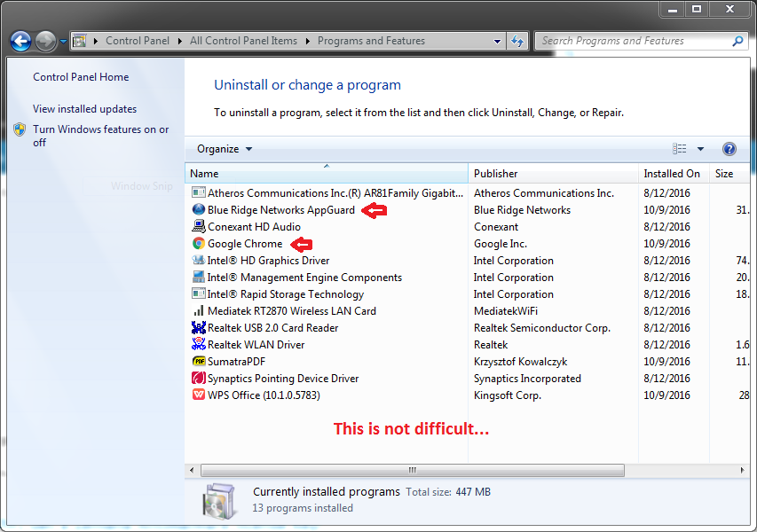
Task: Open Control Panel Home link
Action: pyautogui.click(x=81, y=77)
